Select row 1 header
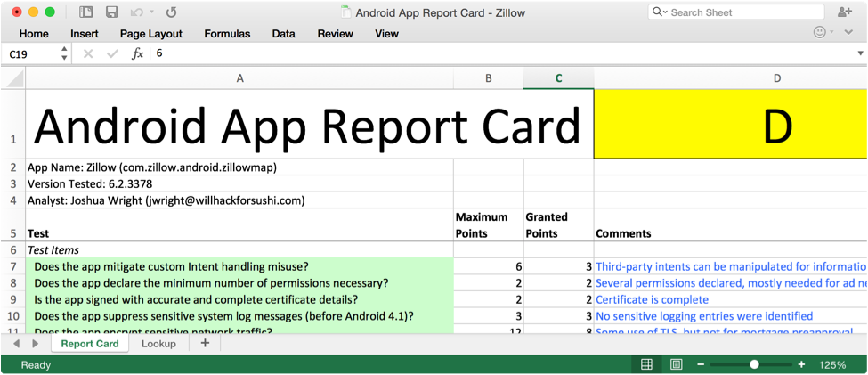 tap(12, 124)
